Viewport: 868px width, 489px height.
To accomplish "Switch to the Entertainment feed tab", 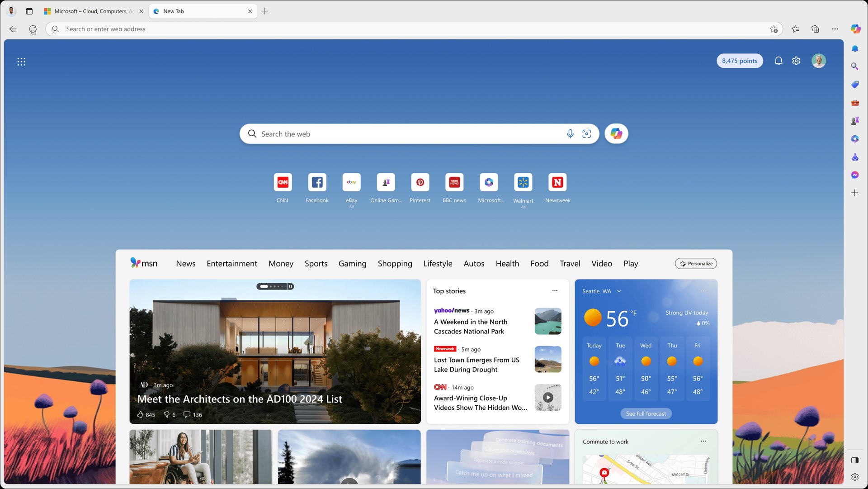I will [x=231, y=263].
